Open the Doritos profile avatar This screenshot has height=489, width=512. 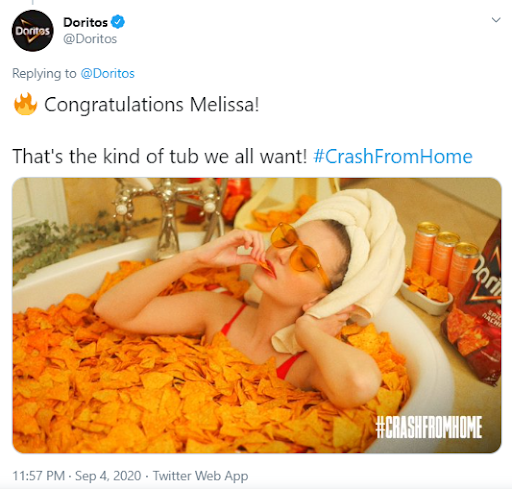pyautogui.click(x=32, y=31)
